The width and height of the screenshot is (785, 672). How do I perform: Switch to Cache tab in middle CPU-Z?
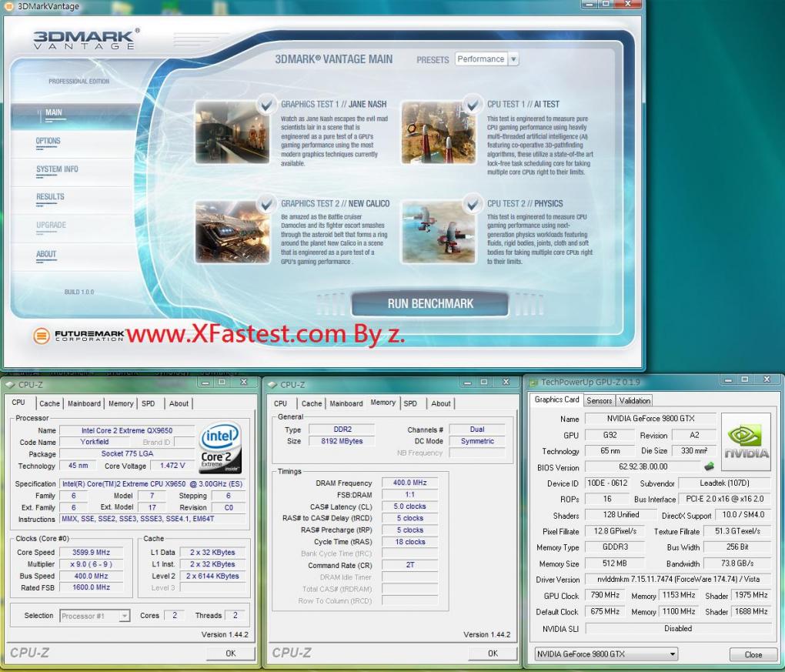(x=312, y=403)
